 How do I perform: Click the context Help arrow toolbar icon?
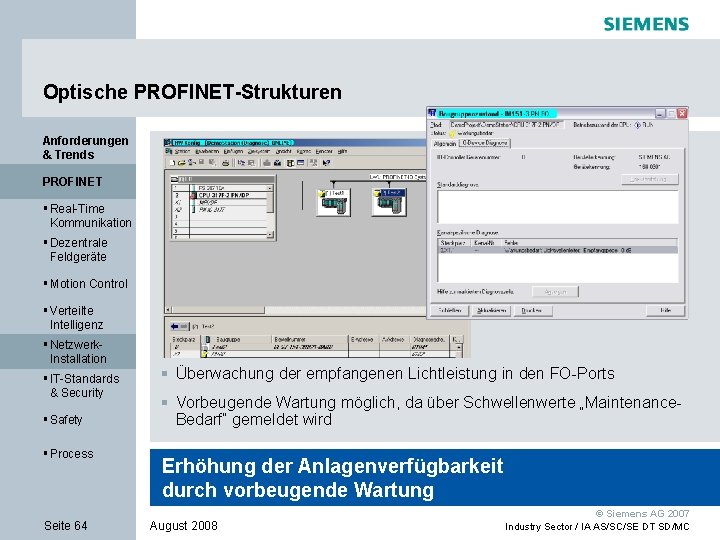click(326, 163)
